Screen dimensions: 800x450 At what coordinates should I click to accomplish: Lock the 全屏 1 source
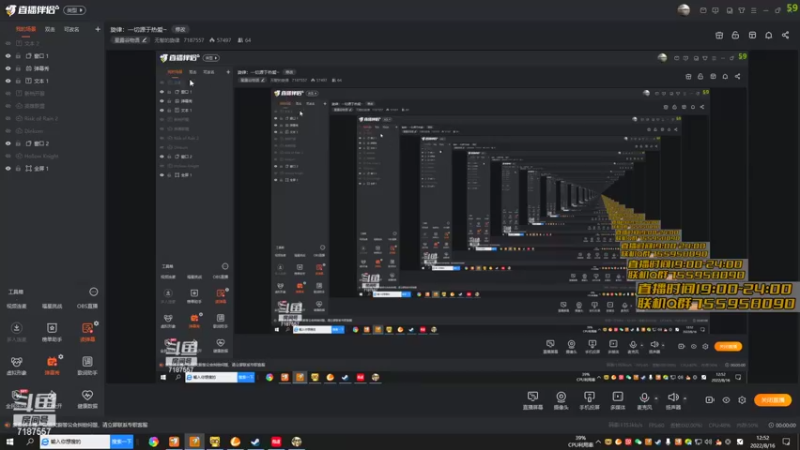pos(18,168)
